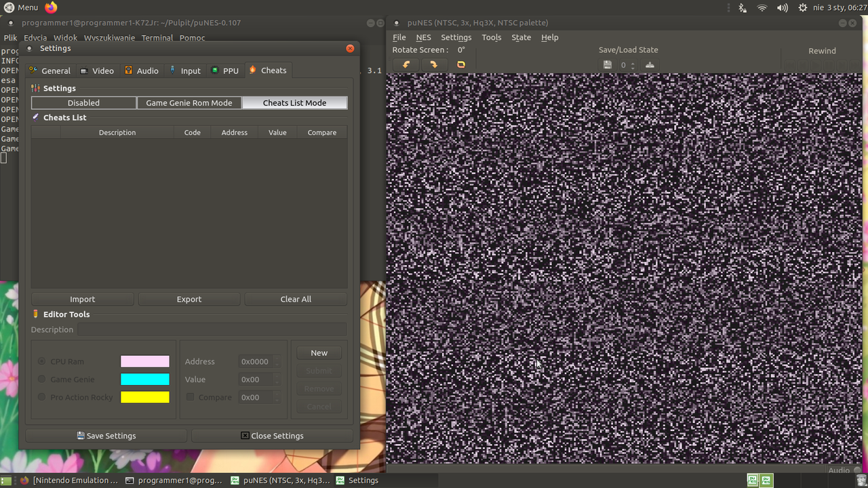Open the puNES File menu

(x=399, y=37)
